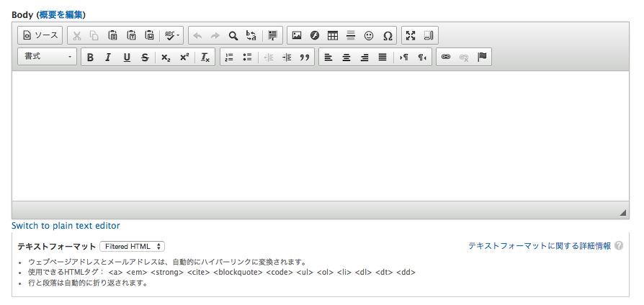The width and height of the screenshot is (644, 305).
Task: Insert a special character with the Omega icon
Action: click(388, 35)
